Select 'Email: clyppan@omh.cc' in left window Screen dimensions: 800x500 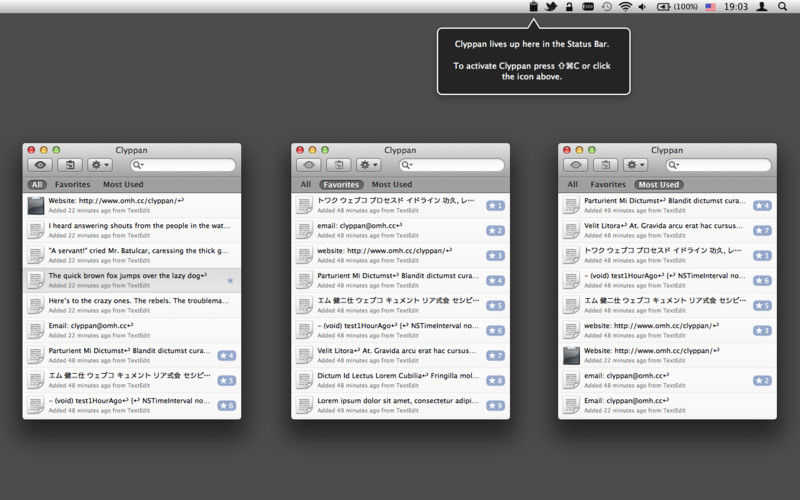[x=132, y=330]
